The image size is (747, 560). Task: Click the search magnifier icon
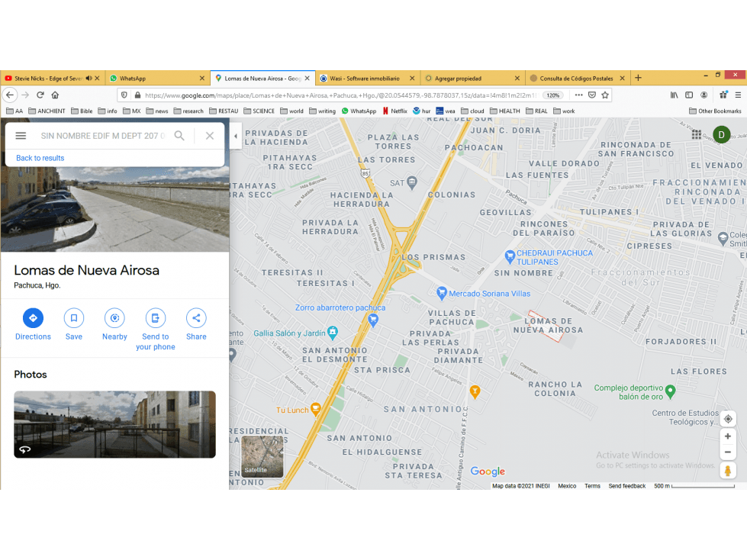pyautogui.click(x=179, y=136)
